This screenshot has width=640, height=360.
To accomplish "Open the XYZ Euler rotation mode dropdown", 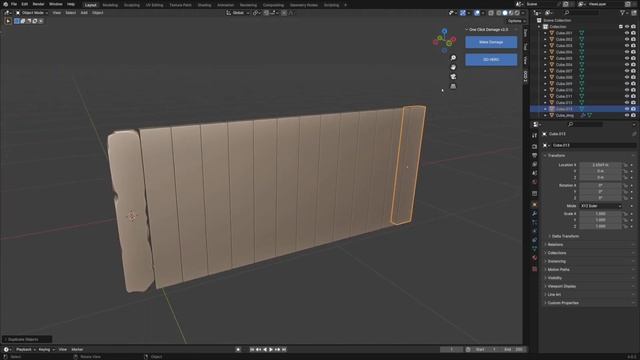I will [601, 206].
